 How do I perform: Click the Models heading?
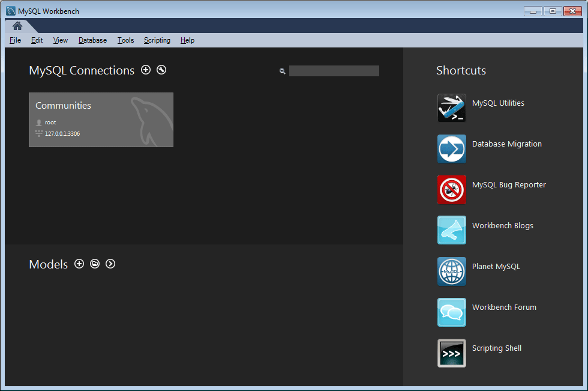point(49,264)
